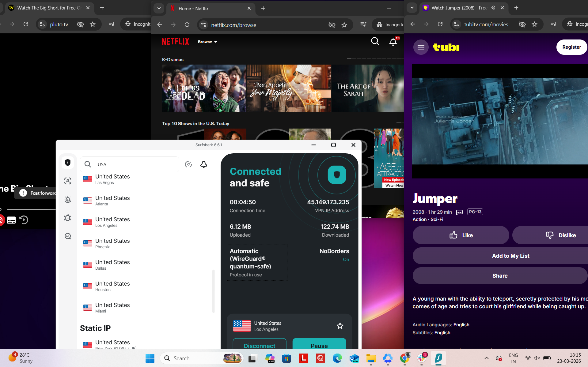
Task: Click Disconnect button in Surfshark
Action: coord(260,344)
